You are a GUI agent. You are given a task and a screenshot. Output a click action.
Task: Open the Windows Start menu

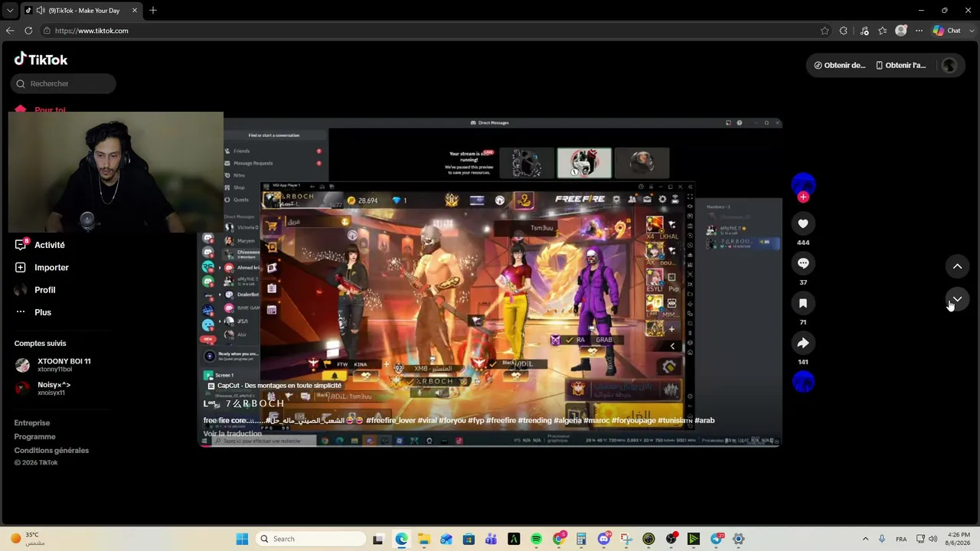[242, 539]
